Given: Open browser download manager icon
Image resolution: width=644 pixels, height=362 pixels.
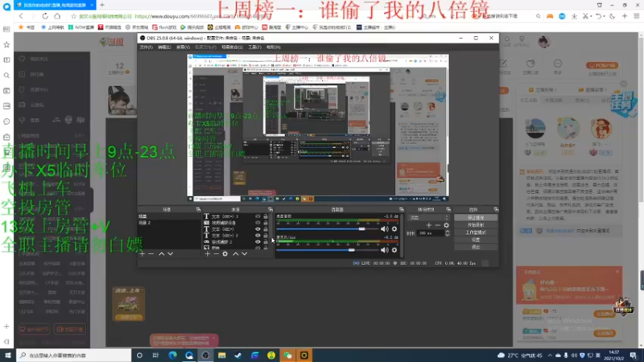Looking at the screenshot, I should pyautogui.click(x=574, y=16).
